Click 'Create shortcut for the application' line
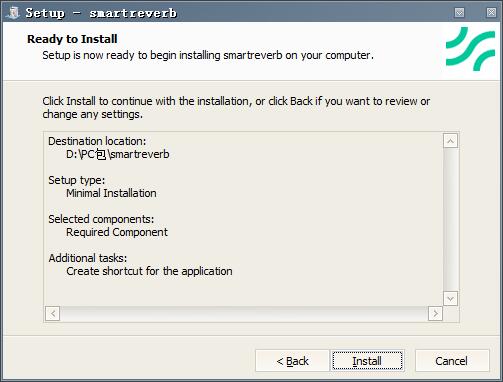 pos(149,271)
